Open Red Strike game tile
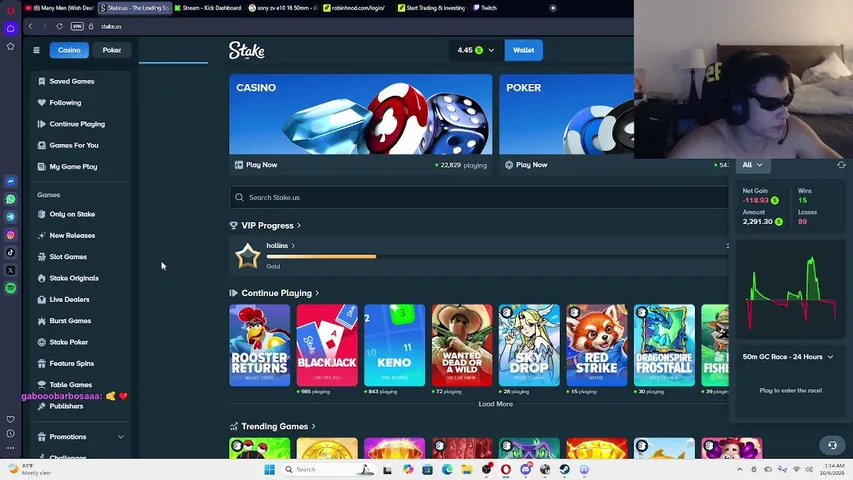This screenshot has width=853, height=480. (x=597, y=345)
